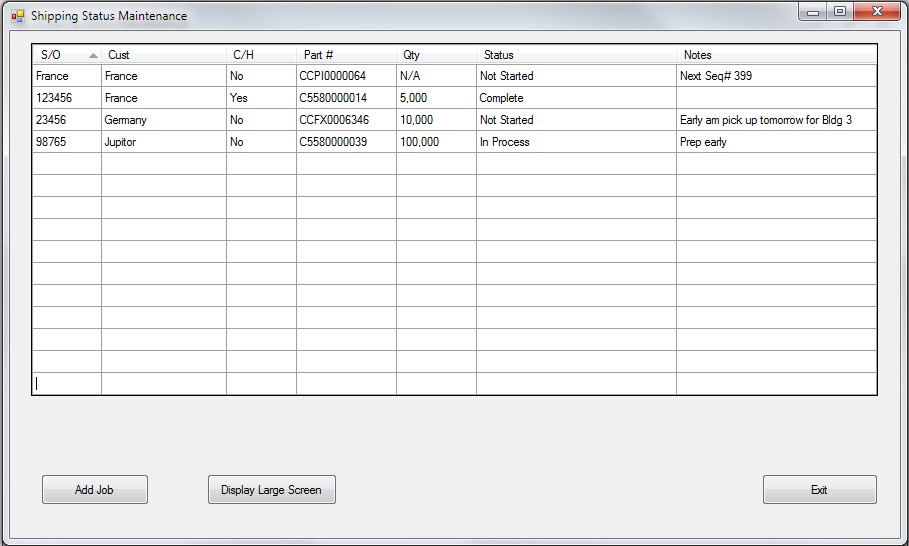Select the Cust cell Germany

tap(163, 120)
